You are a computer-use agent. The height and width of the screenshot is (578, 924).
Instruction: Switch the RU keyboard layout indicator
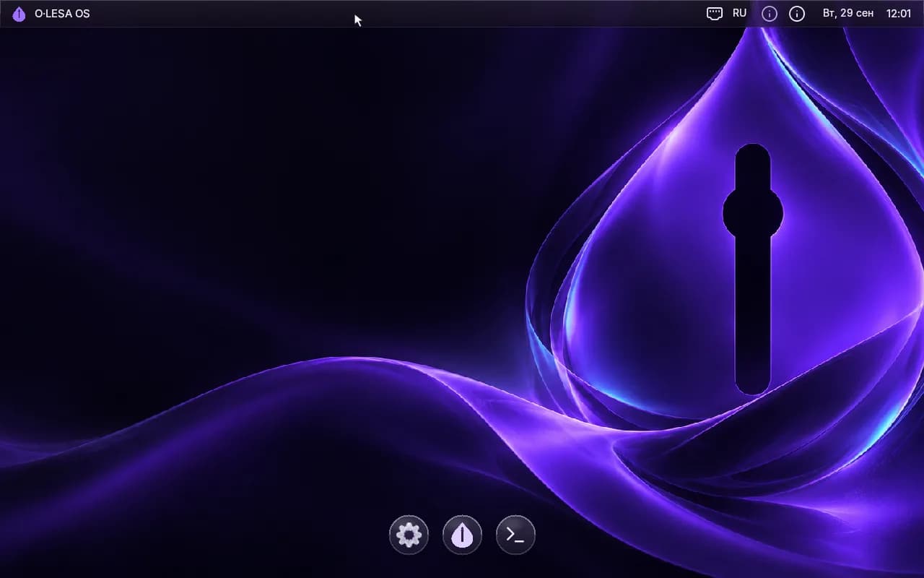click(739, 14)
